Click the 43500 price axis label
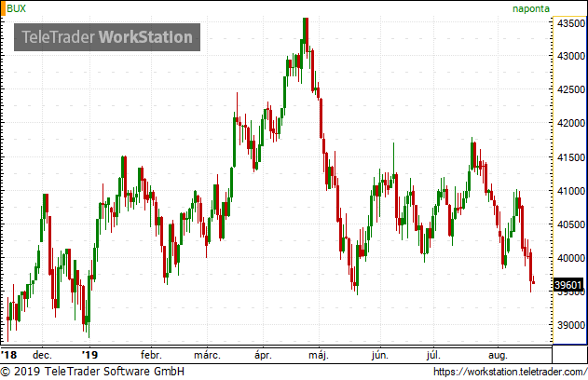 pyautogui.click(x=570, y=23)
